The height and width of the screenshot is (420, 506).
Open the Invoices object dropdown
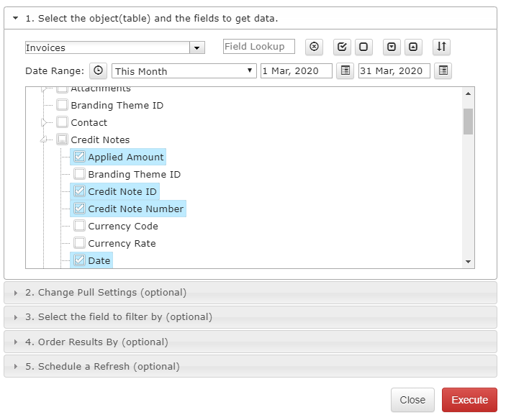(x=197, y=47)
